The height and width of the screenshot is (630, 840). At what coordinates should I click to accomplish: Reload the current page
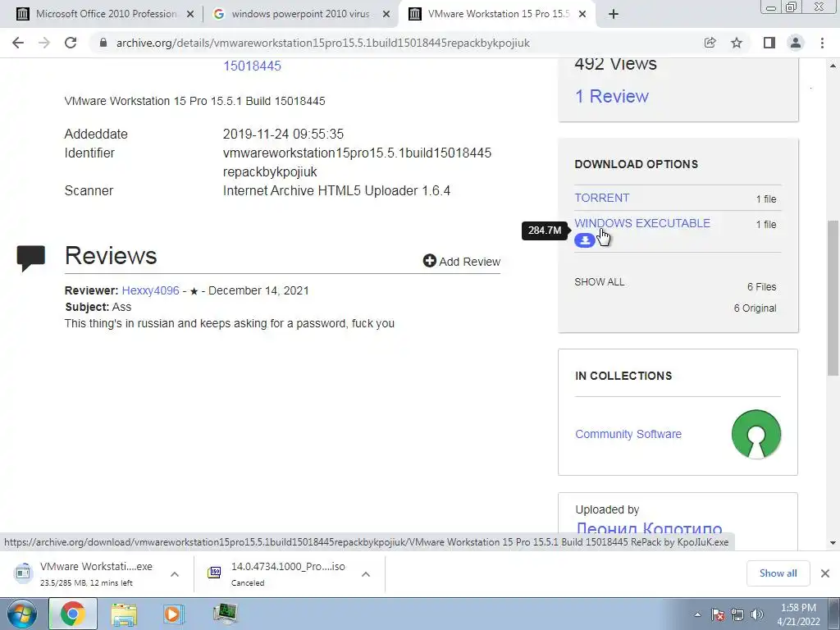(71, 43)
